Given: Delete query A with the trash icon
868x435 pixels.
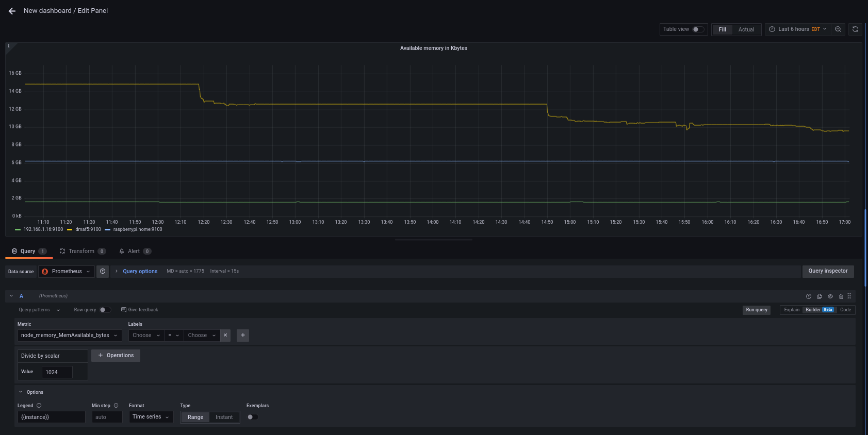Looking at the screenshot, I should [841, 296].
